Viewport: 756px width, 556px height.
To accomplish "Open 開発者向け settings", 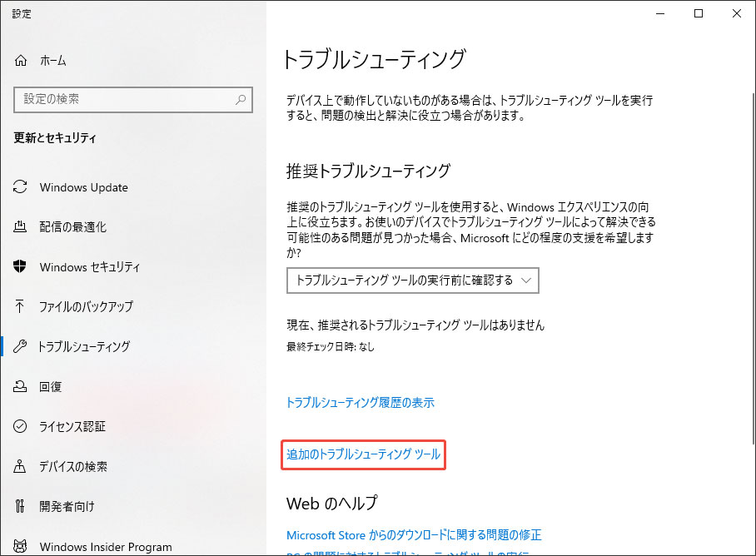I will (x=67, y=506).
